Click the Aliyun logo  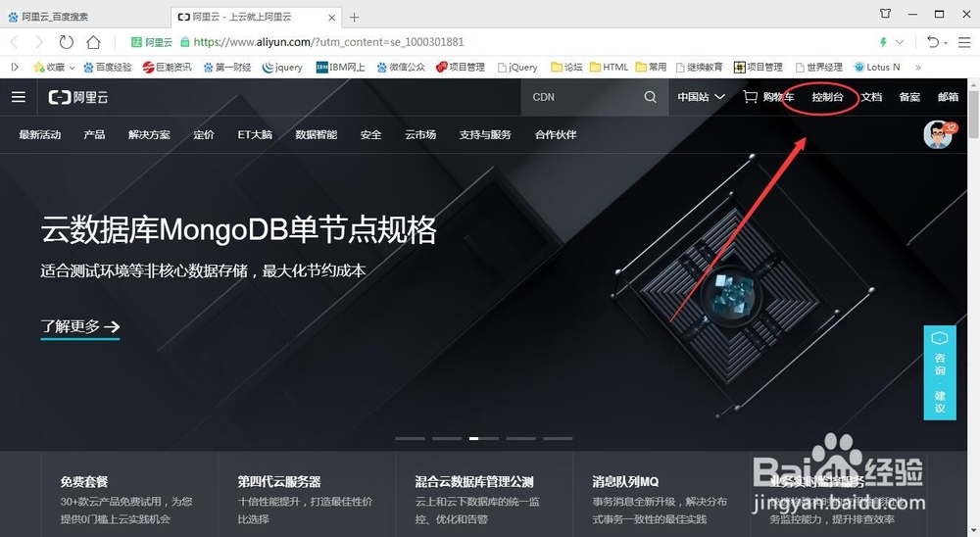coord(78,97)
